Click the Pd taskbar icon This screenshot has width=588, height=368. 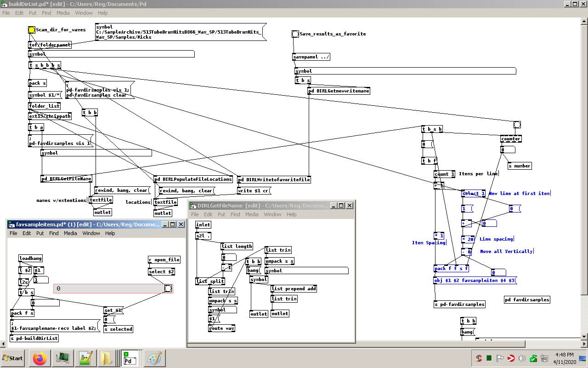pos(130,358)
